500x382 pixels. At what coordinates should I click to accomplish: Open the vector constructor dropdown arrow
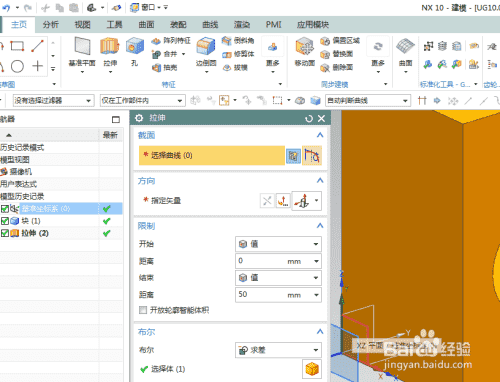[316, 201]
